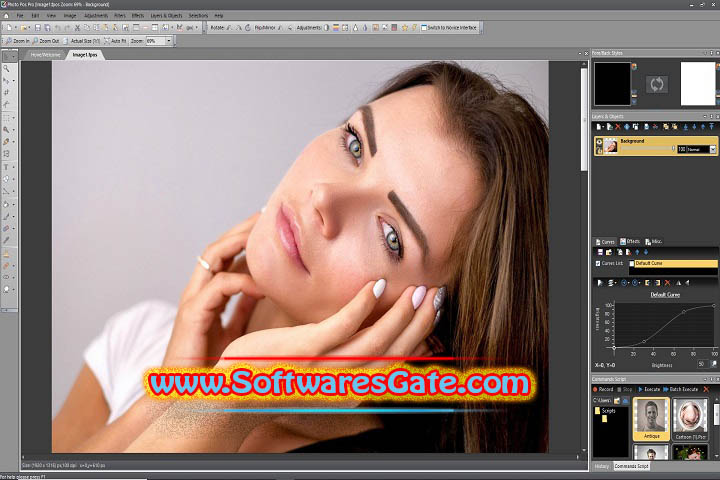Click the Save icon in the main toolbar
This screenshot has width=720, height=480.
38,28
